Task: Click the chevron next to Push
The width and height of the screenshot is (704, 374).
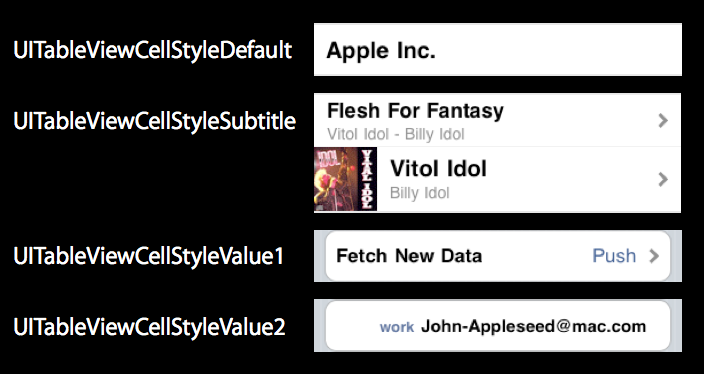Action: 654,256
